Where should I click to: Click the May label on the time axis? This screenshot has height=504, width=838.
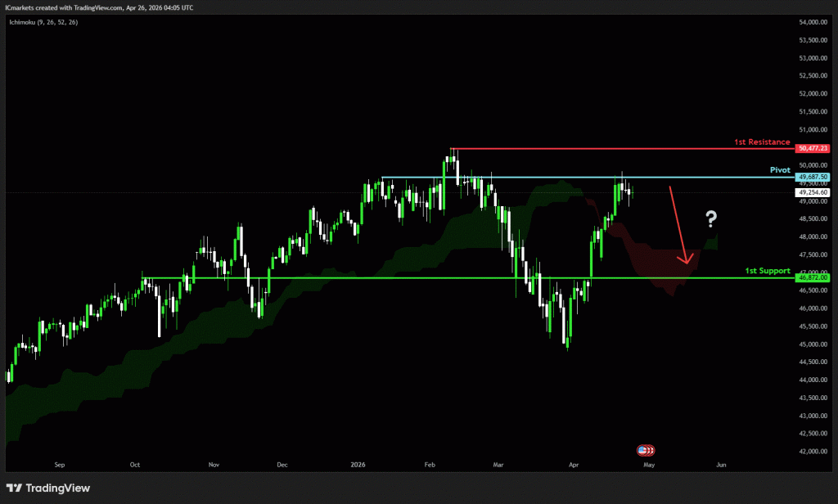[649, 465]
